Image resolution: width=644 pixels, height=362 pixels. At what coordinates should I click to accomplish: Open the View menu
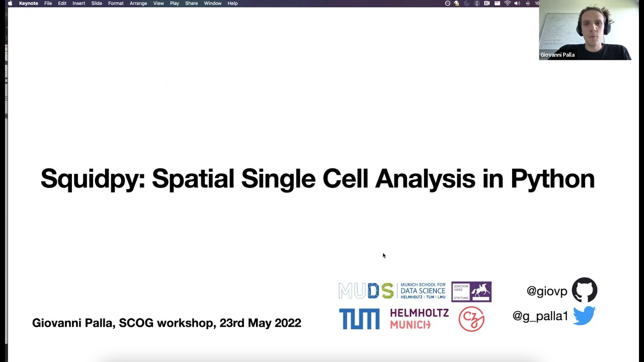pos(158,3)
